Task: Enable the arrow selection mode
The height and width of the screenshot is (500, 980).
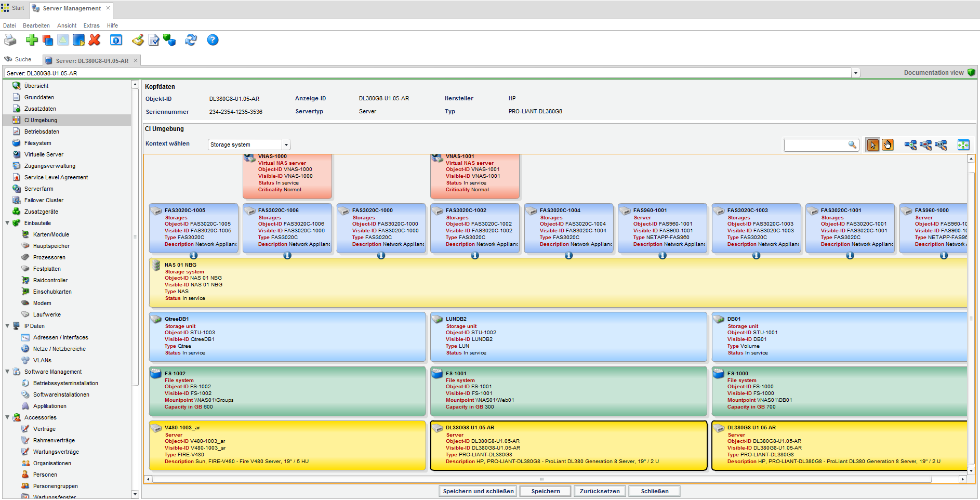Action: [x=873, y=145]
